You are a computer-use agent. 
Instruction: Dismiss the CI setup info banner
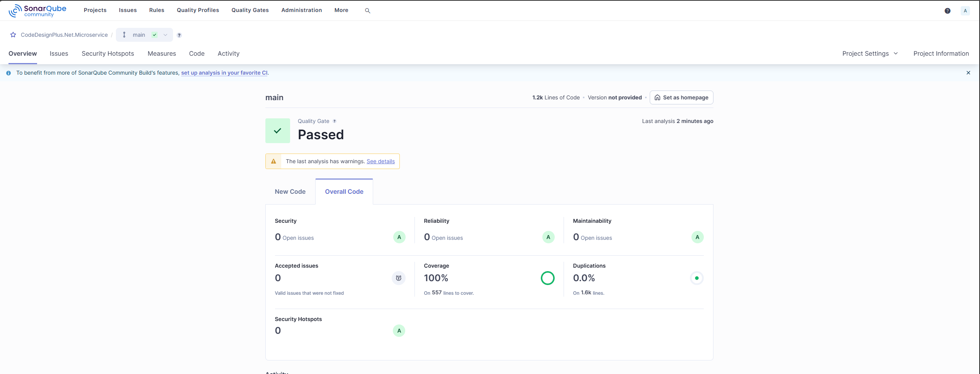click(x=968, y=73)
